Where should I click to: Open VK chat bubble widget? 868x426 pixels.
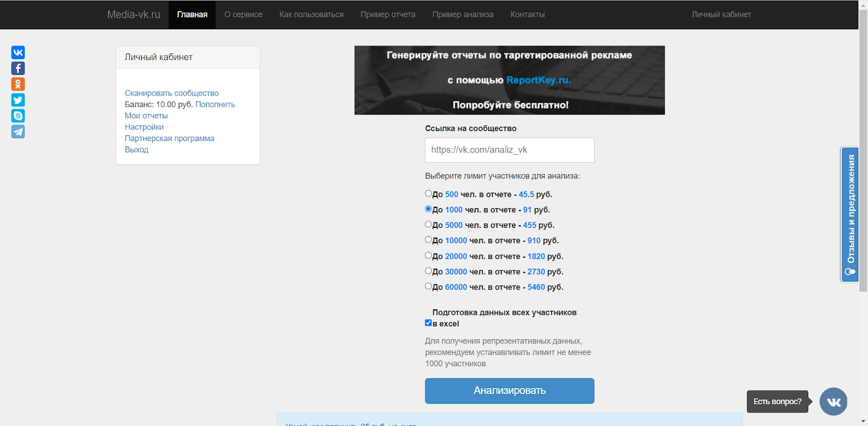click(833, 402)
